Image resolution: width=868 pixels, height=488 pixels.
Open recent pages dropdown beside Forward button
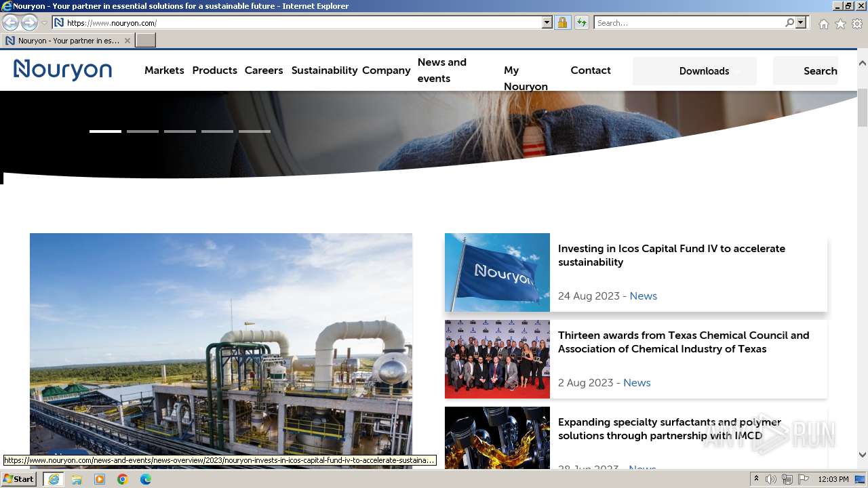[44, 23]
